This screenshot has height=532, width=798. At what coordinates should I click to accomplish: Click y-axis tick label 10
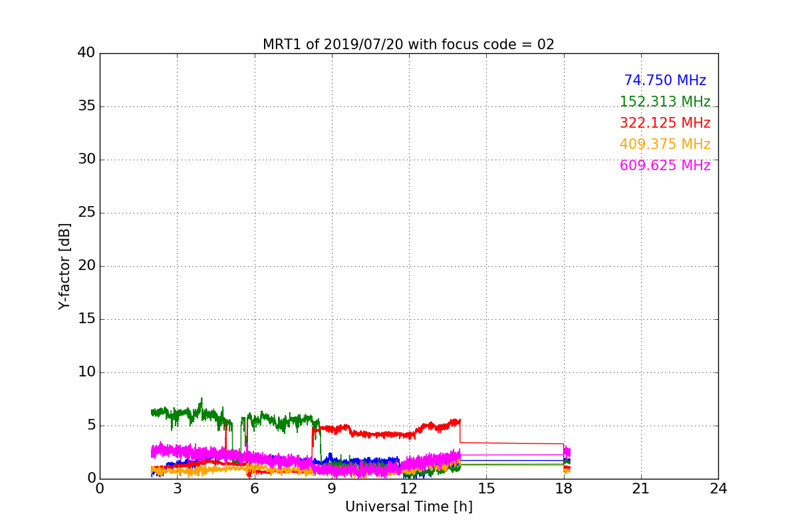[86, 372]
